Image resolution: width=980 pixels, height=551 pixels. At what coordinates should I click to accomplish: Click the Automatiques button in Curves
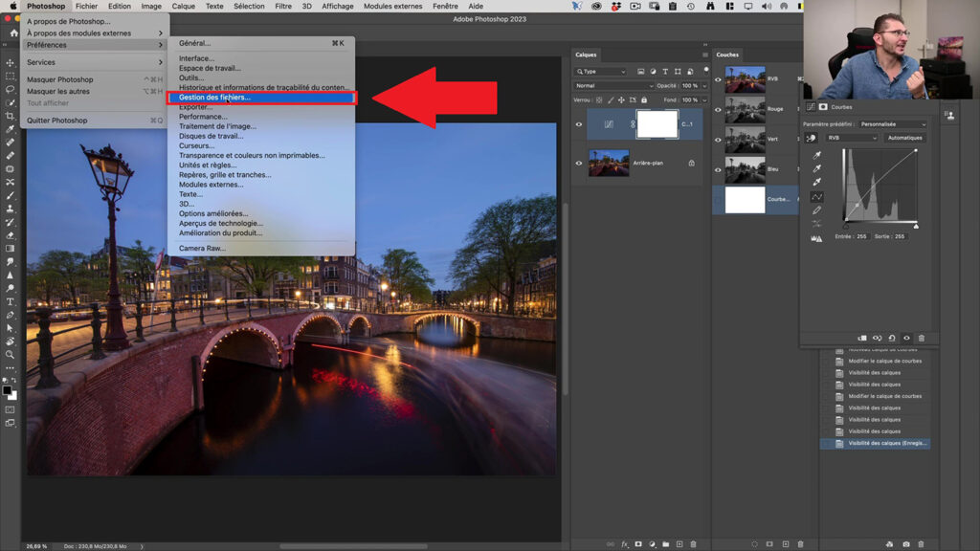[905, 138]
